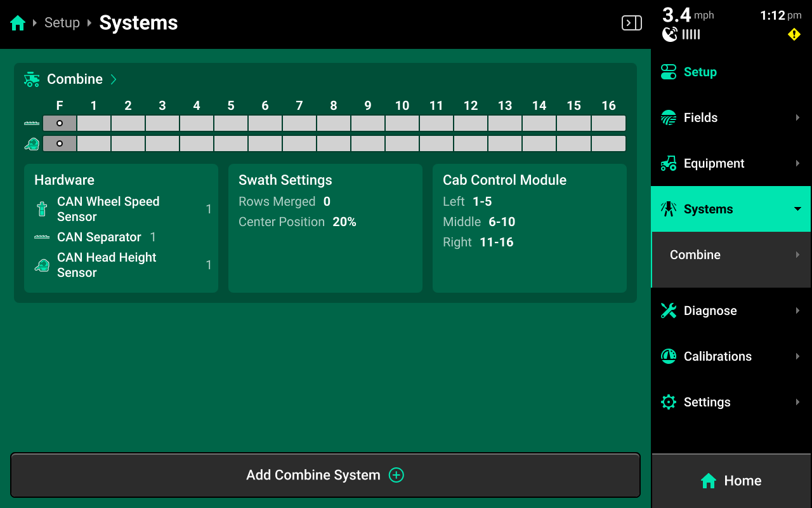
Task: Collapse the Systems menu dropdown arrow
Action: click(797, 209)
